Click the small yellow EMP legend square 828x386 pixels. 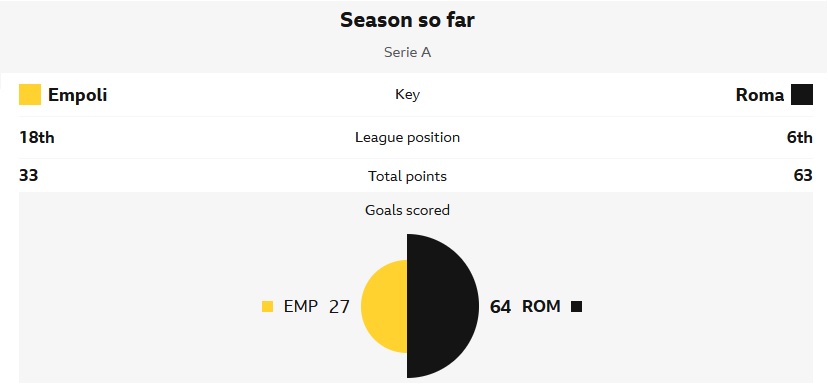pyautogui.click(x=268, y=307)
